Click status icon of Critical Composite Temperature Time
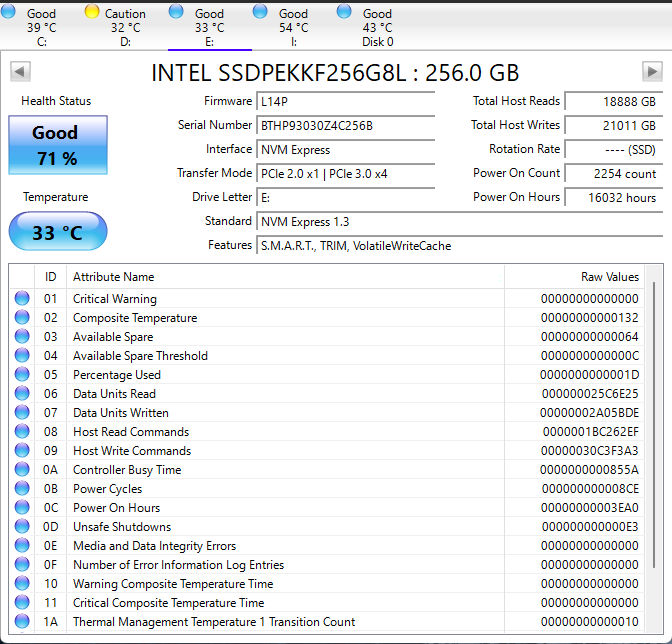 point(22,602)
